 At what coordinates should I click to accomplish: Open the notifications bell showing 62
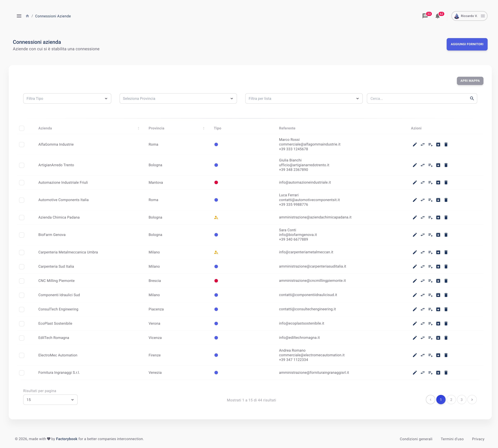(437, 16)
